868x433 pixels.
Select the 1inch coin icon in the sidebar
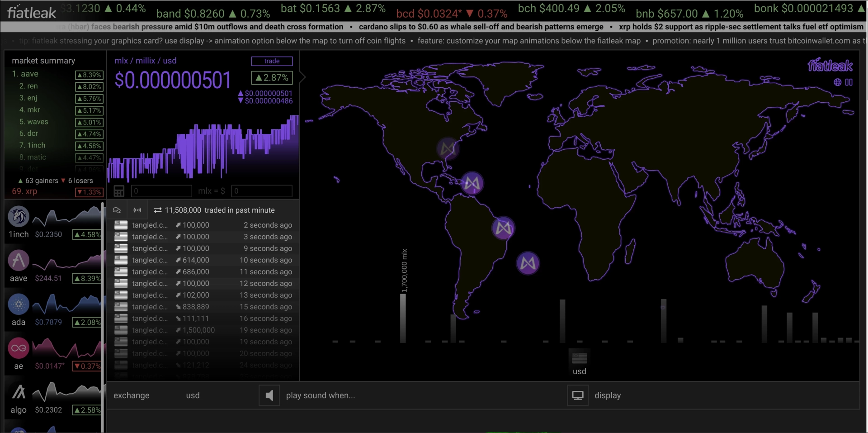coord(19,217)
